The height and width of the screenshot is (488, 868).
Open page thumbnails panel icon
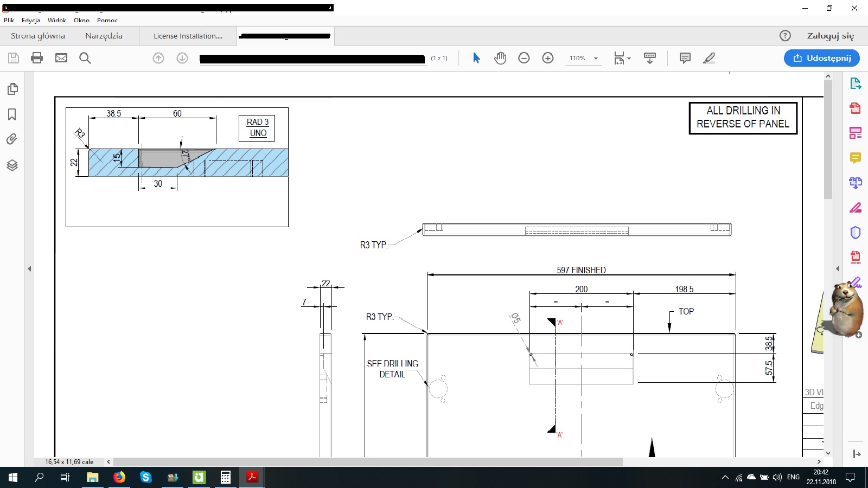pyautogui.click(x=12, y=89)
